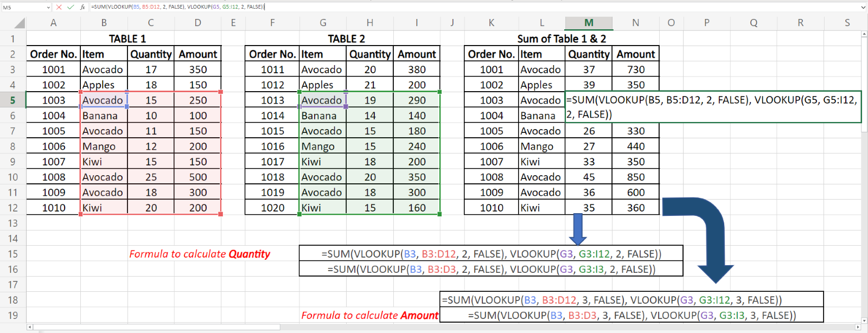Click the vertical scrollbar up arrow
The image size is (868, 333).
point(864,34)
